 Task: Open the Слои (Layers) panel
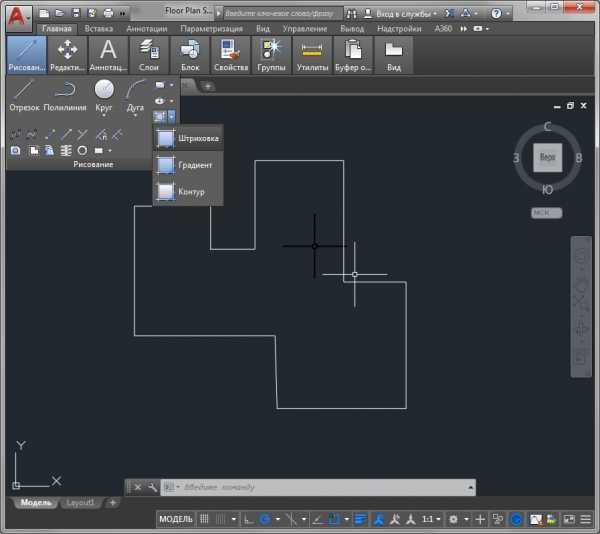click(148, 54)
